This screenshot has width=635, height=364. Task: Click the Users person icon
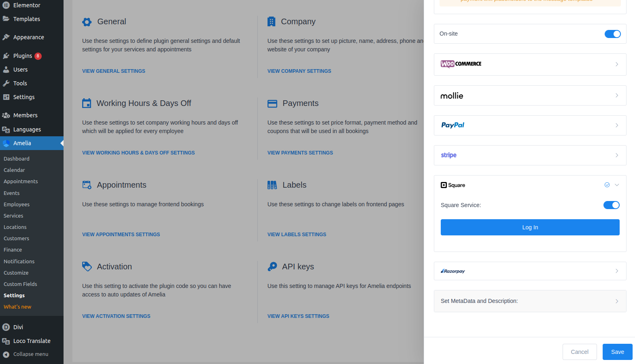coord(6,70)
